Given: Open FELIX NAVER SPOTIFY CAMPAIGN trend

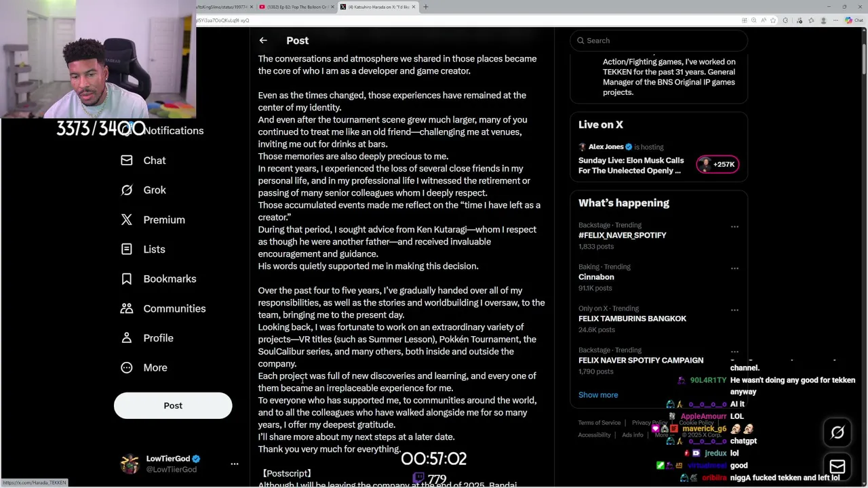Looking at the screenshot, I should (641, 361).
